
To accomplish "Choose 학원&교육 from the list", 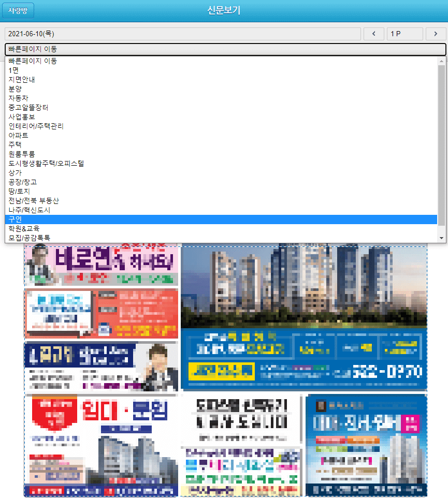I will point(221,229).
